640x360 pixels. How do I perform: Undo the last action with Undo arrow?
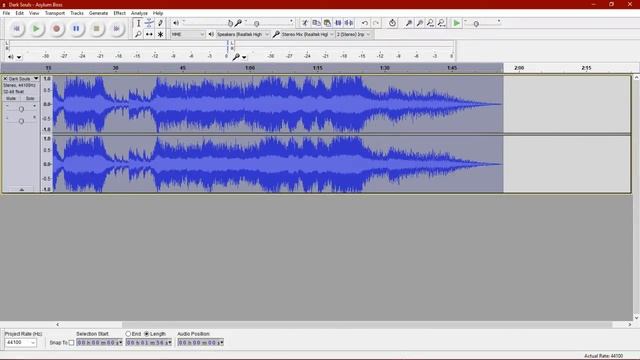click(x=364, y=23)
